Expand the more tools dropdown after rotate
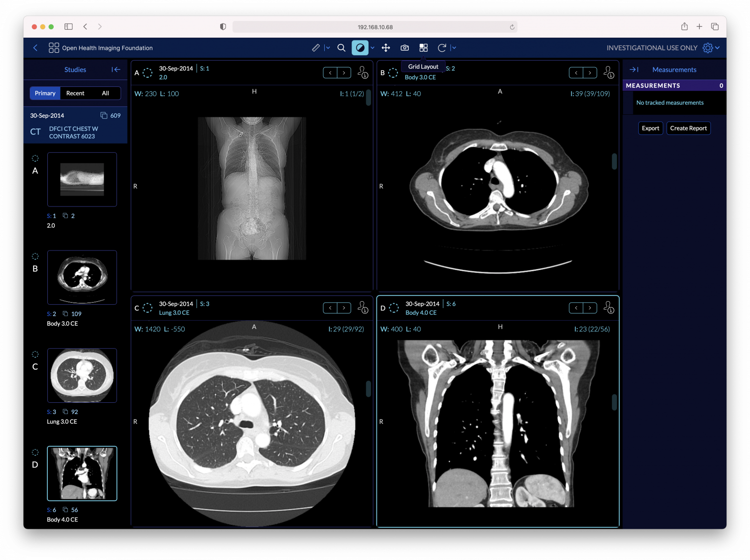 click(x=454, y=48)
